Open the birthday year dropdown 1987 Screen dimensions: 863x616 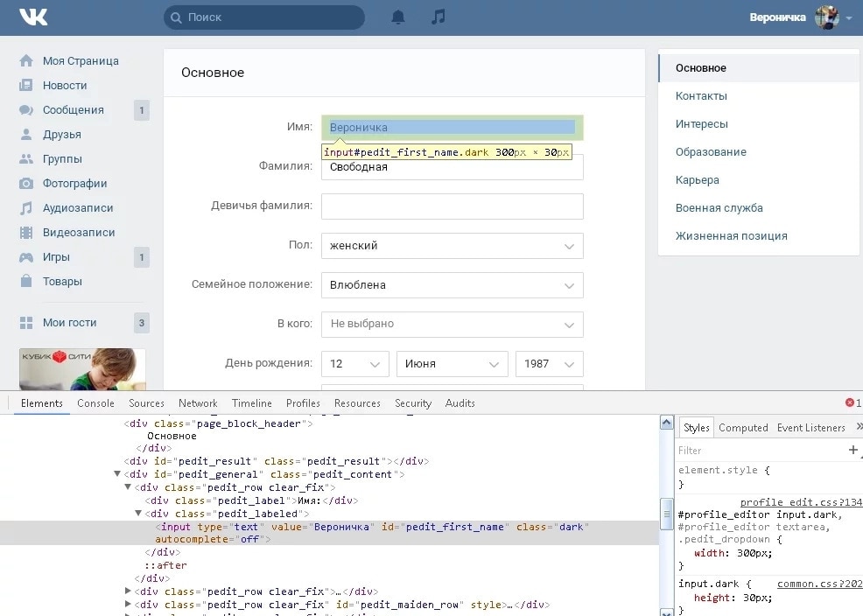[550, 363]
